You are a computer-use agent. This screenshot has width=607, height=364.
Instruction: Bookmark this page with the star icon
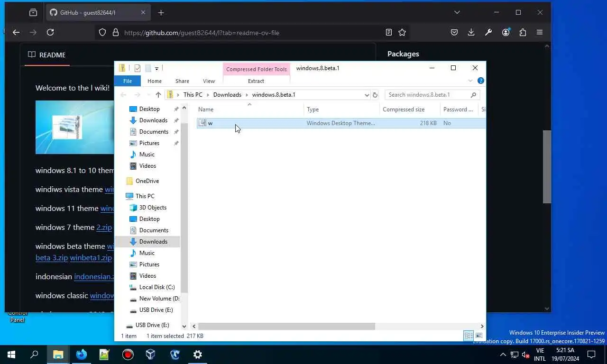402,32
